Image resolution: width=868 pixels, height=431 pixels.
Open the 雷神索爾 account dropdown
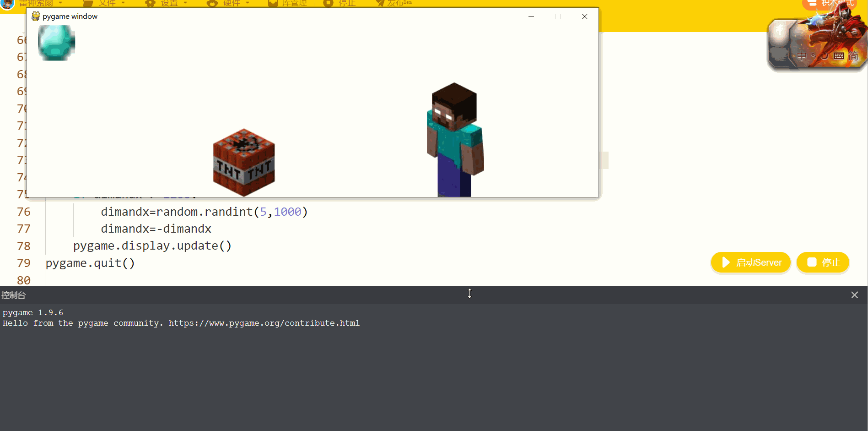pyautogui.click(x=41, y=3)
